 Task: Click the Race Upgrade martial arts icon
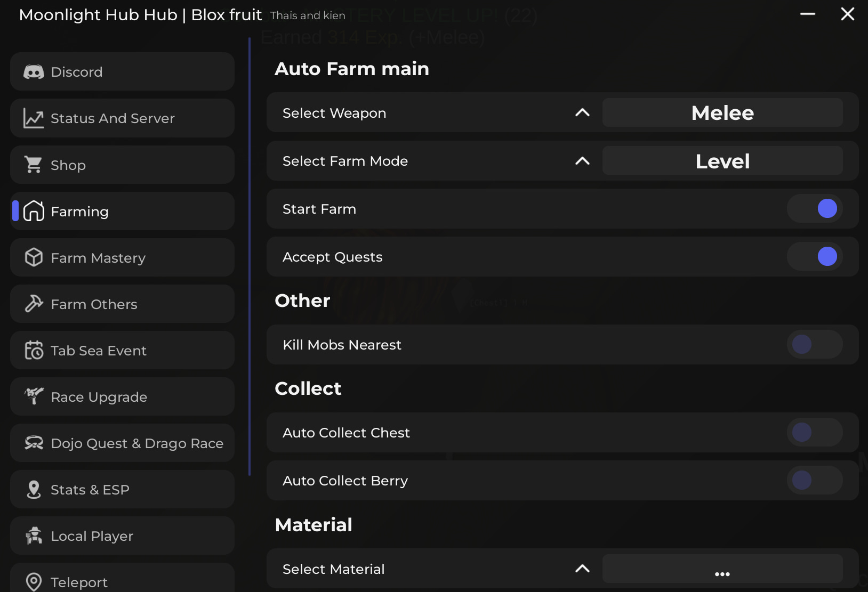[x=34, y=396]
